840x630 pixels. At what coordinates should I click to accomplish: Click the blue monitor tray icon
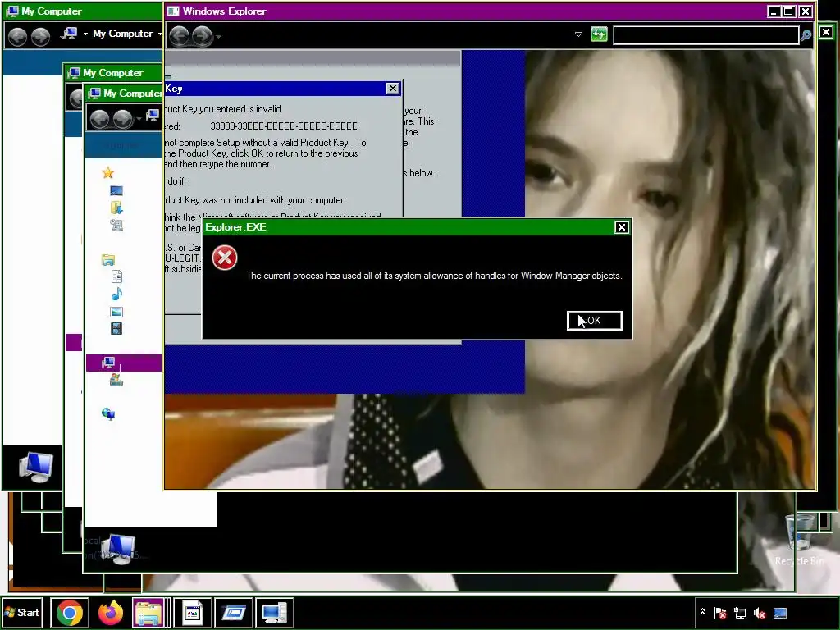coord(780,613)
